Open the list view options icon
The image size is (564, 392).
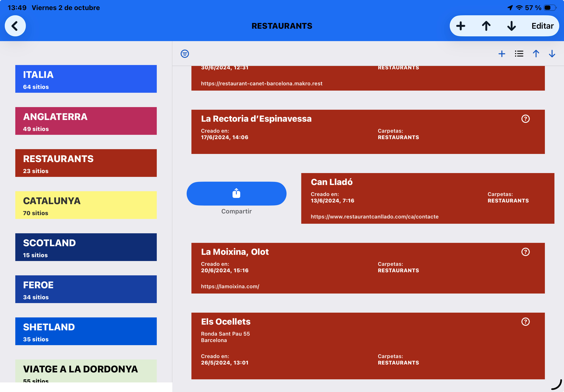(519, 54)
